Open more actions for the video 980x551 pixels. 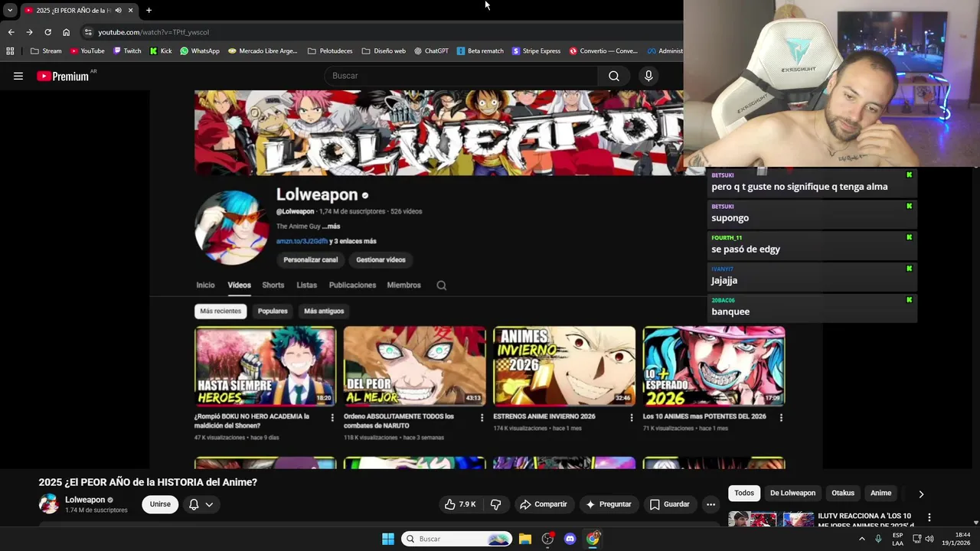[710, 504]
